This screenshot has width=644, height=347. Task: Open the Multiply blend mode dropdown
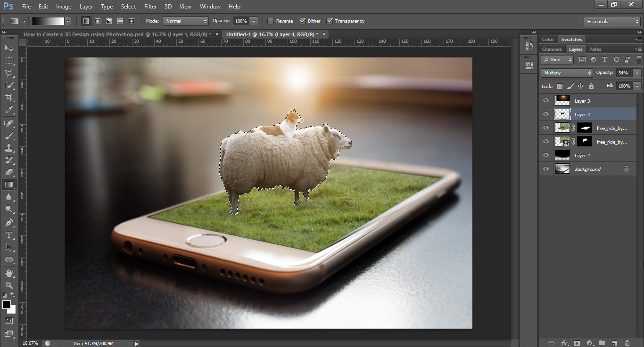[x=567, y=73]
